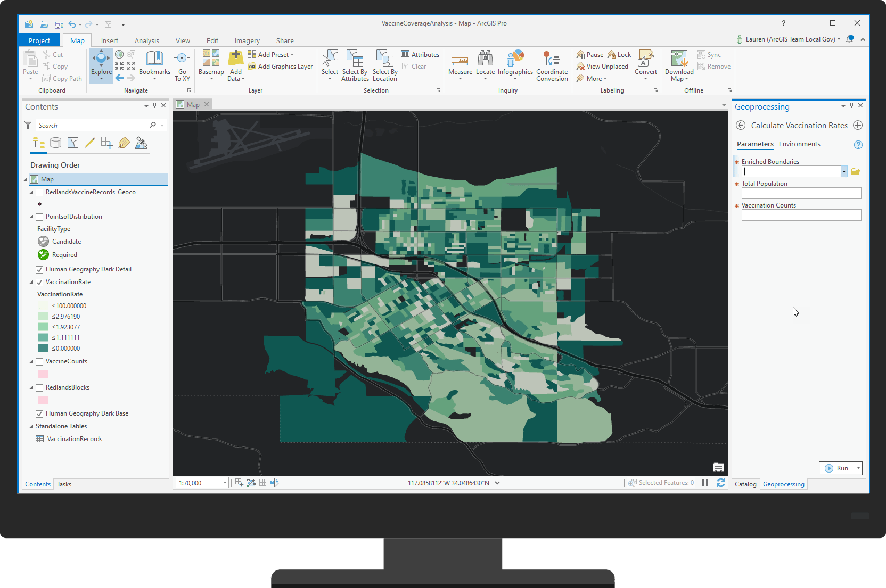Open the Basemap gallery
Viewport: 886px width, 588px height.
(211, 65)
